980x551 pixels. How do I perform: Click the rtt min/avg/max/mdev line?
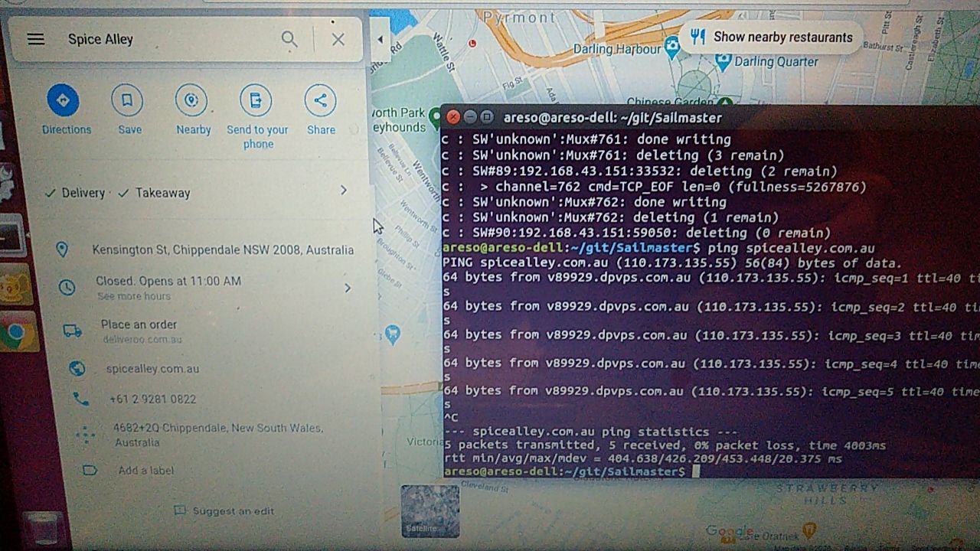642,458
